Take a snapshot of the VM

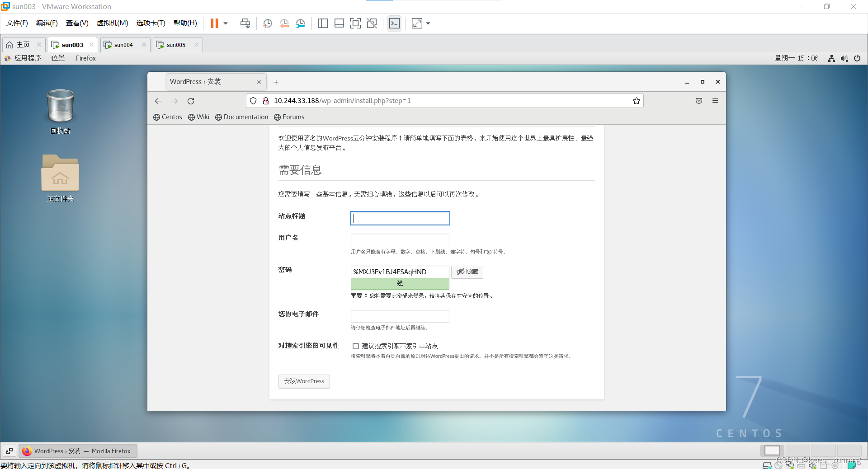tap(268, 23)
